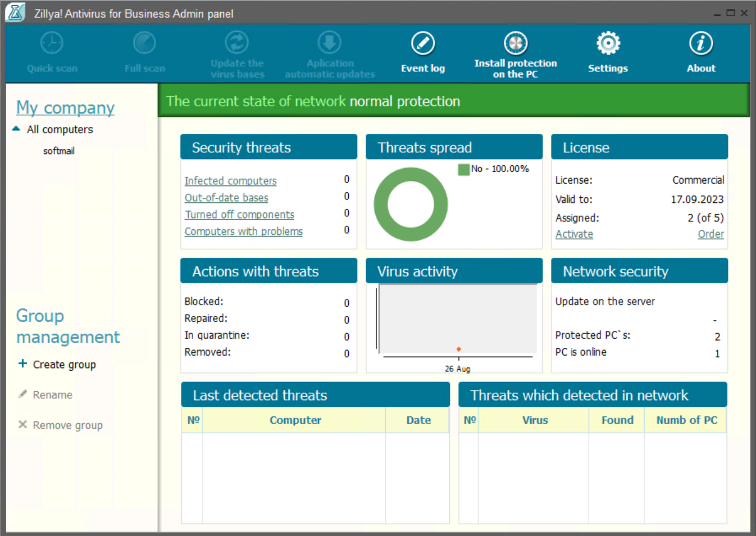Open Infected computers link
Image resolution: width=756 pixels, height=536 pixels.
(230, 181)
